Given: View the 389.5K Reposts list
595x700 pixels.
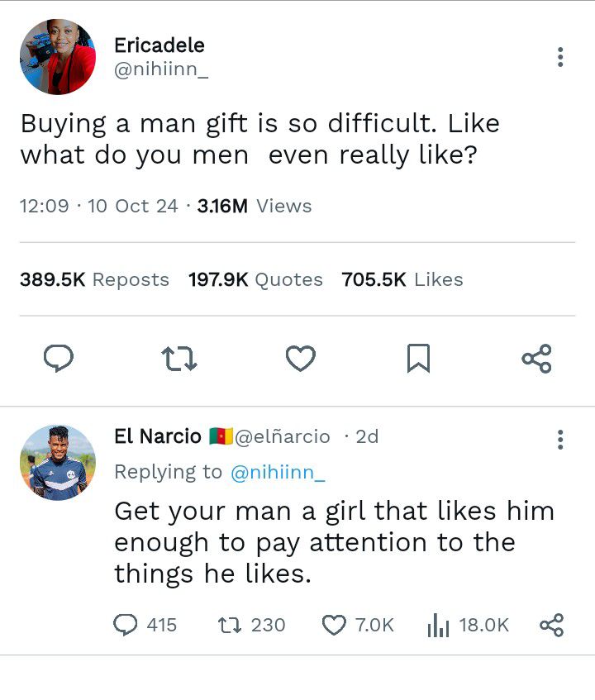Looking at the screenshot, I should coord(95,280).
